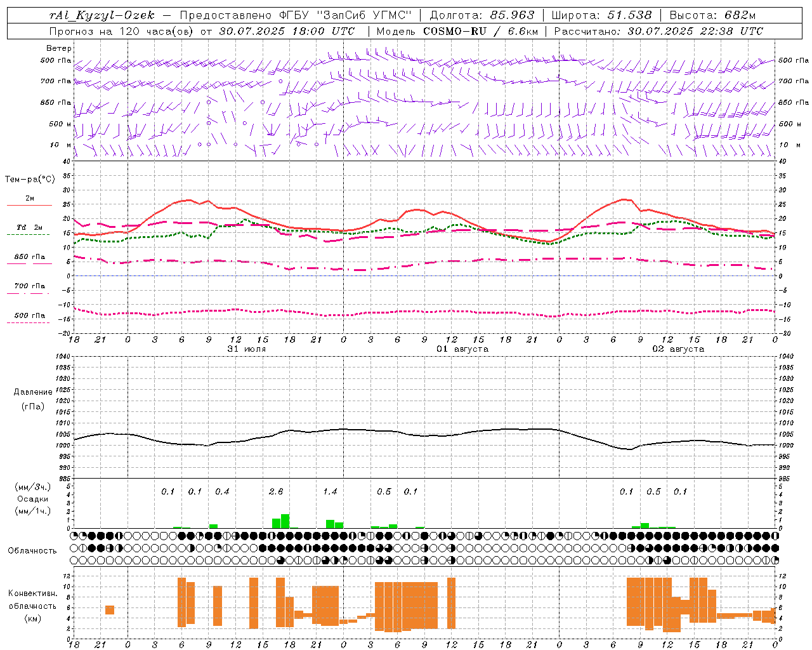
Task: Click the red 2м temperature legend line
Action: (29, 205)
